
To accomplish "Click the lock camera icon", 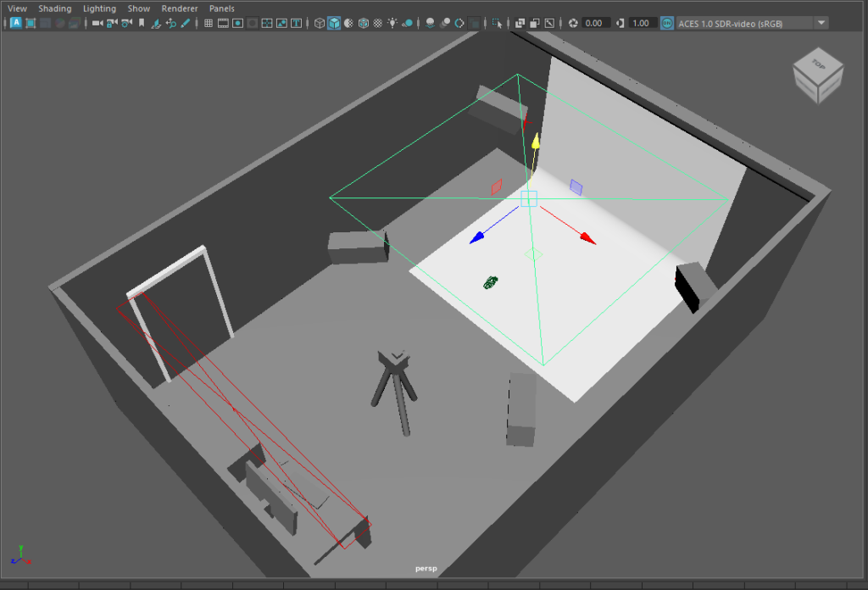I will [x=112, y=23].
